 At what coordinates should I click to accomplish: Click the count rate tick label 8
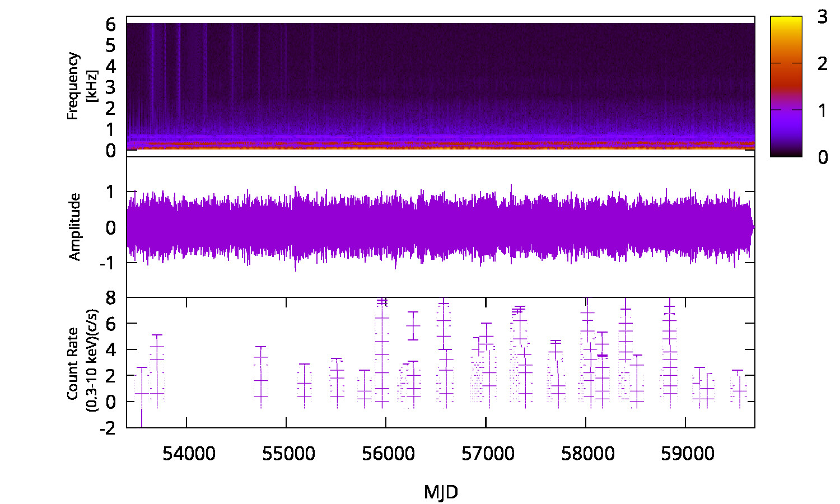coord(111,297)
